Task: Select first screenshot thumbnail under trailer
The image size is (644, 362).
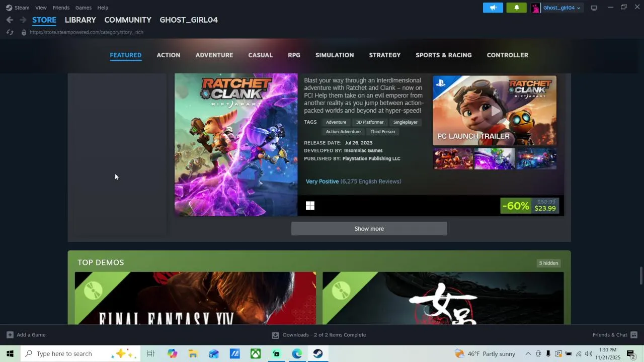Action: point(453,158)
